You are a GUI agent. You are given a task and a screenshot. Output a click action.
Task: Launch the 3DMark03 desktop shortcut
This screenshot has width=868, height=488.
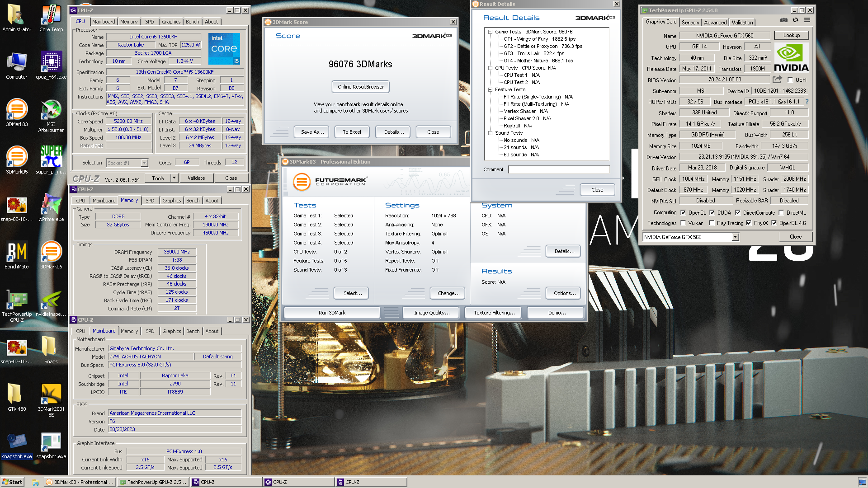(17, 113)
